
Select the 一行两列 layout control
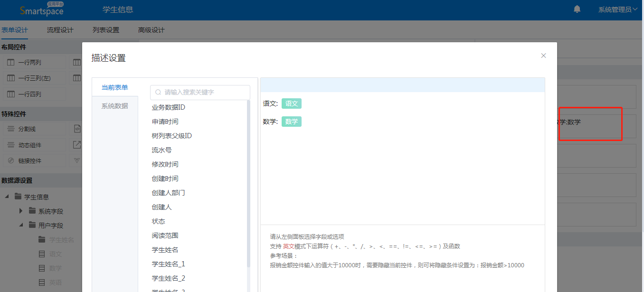tap(34, 62)
